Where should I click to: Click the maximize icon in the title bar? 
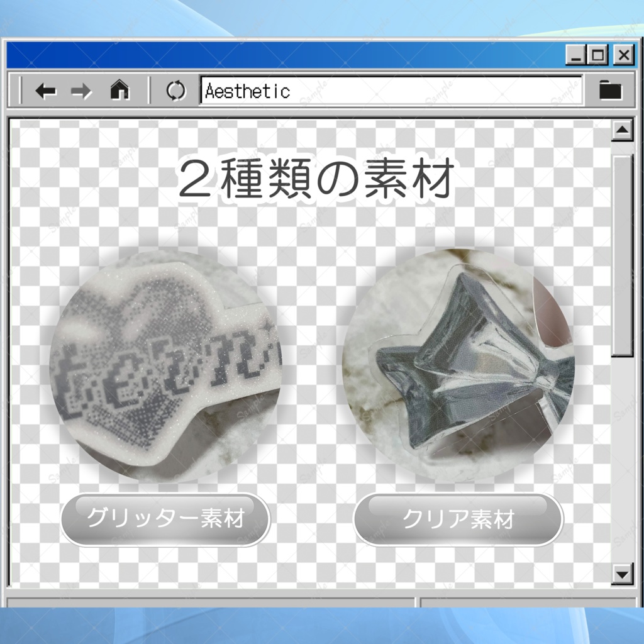tap(597, 56)
